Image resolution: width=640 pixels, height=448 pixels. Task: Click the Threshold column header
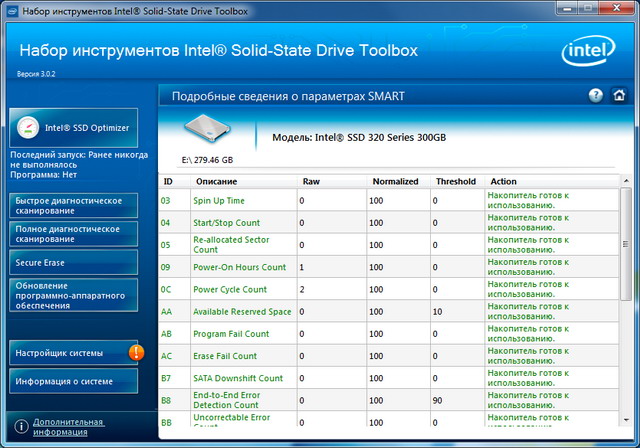[456, 182]
